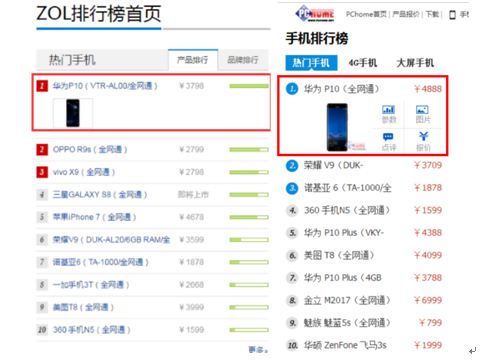Screen dimensions: 492x362
Task: Open 360 手机N5 (全网通) in PChome list
Action: [x=347, y=210]
